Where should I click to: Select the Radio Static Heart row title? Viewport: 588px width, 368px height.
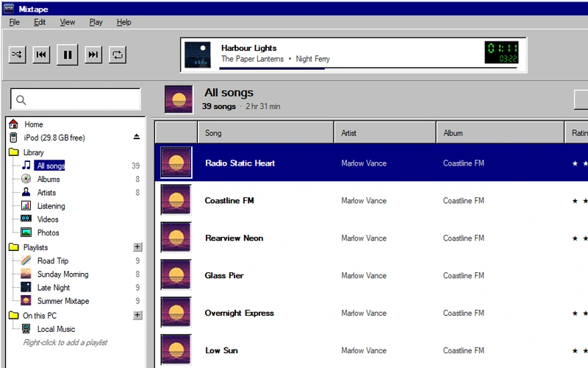click(240, 163)
